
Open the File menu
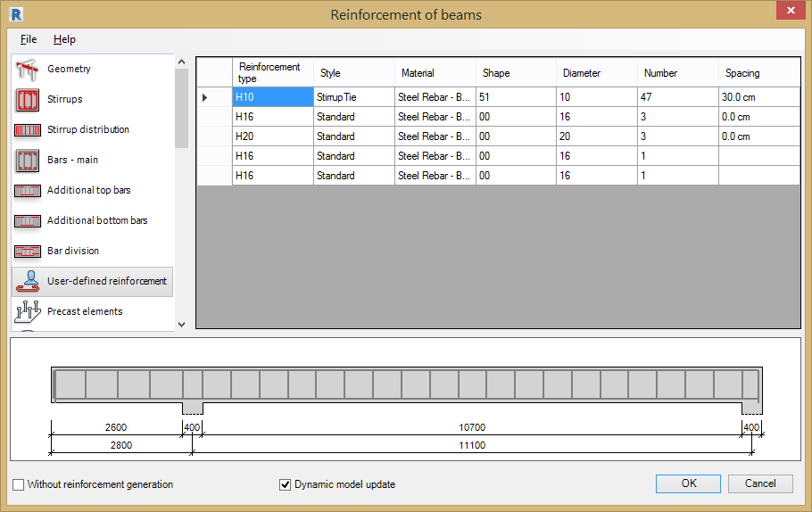point(29,39)
